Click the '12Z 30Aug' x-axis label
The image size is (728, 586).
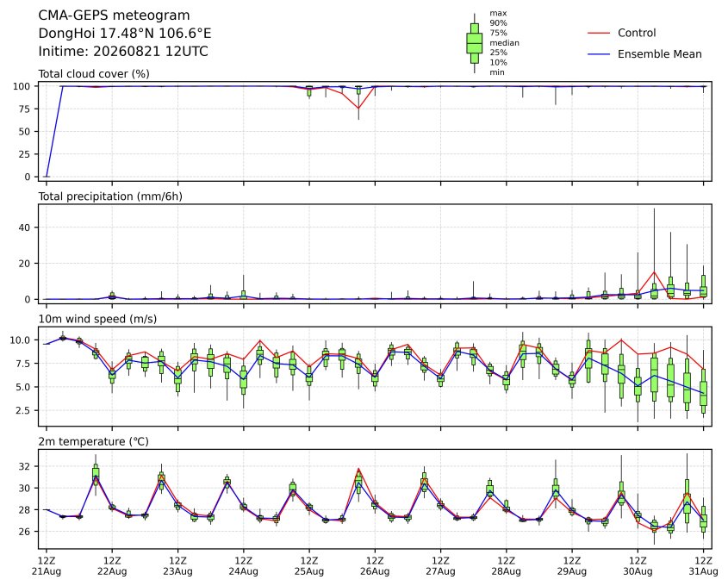(638, 566)
